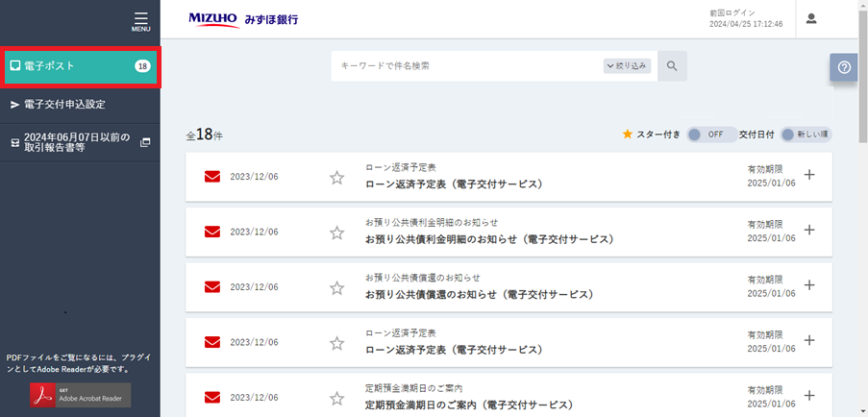The width and height of the screenshot is (868, 417).
Task: Click 有効期限 2025/01/06 on お預り公共債償還 row
Action: (771, 286)
